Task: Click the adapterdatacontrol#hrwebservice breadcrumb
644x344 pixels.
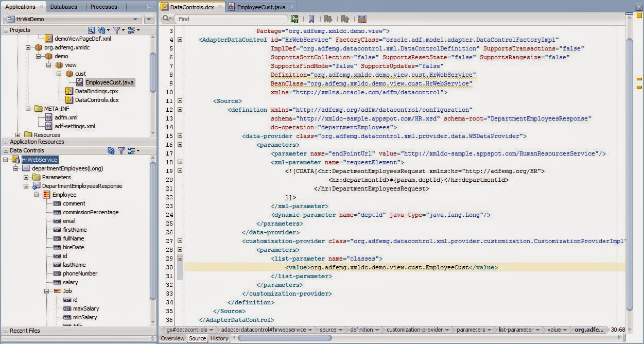Action: [x=263, y=330]
